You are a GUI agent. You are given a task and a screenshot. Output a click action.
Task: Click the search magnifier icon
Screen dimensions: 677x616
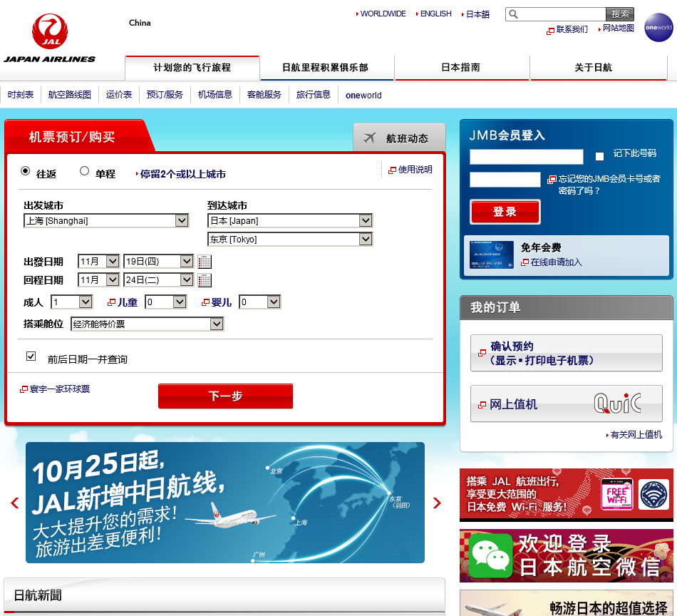pyautogui.click(x=513, y=14)
